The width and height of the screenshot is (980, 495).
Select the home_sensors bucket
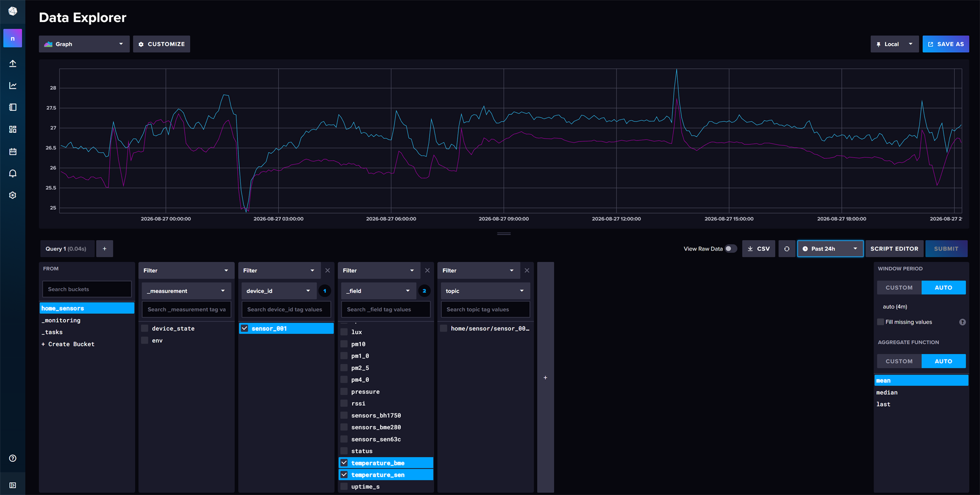point(87,308)
